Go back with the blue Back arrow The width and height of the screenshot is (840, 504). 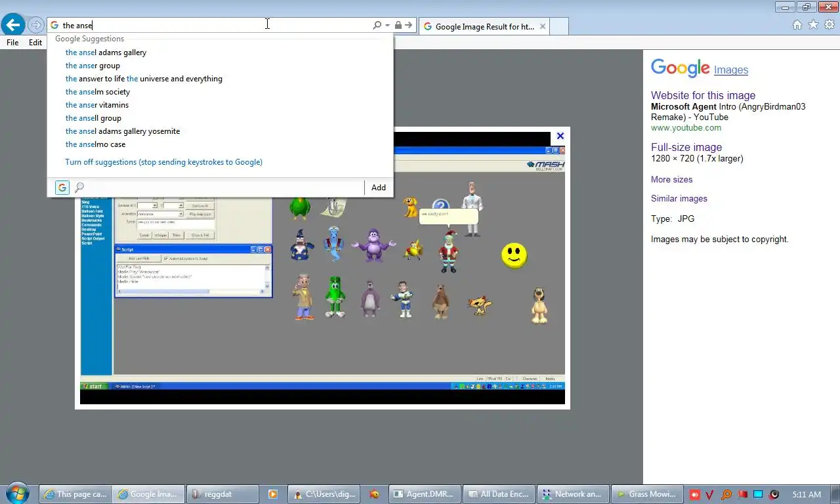click(x=13, y=25)
